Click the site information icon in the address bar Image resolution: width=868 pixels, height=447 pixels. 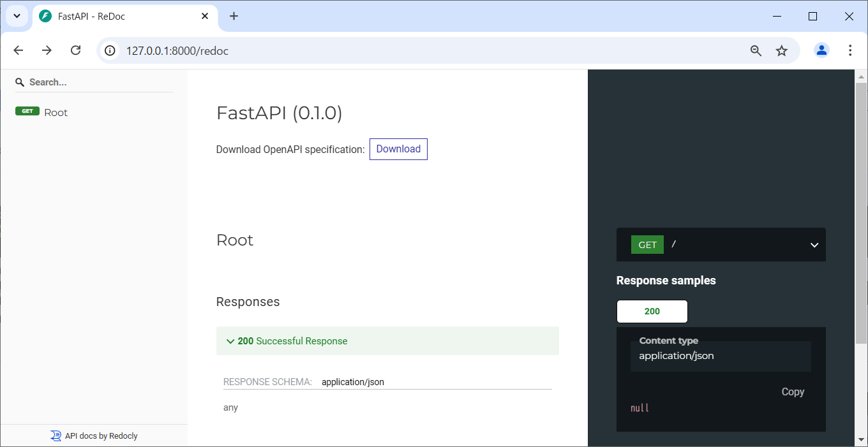click(109, 51)
